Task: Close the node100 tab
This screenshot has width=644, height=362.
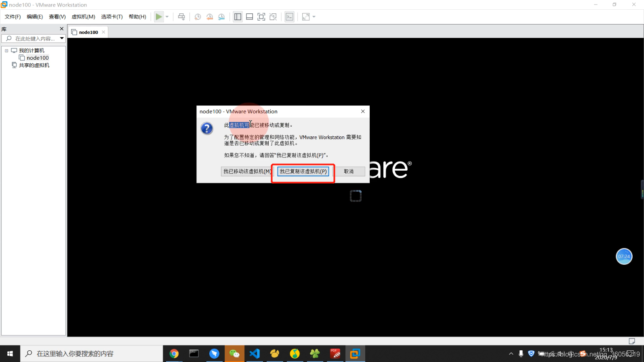Action: (103, 32)
